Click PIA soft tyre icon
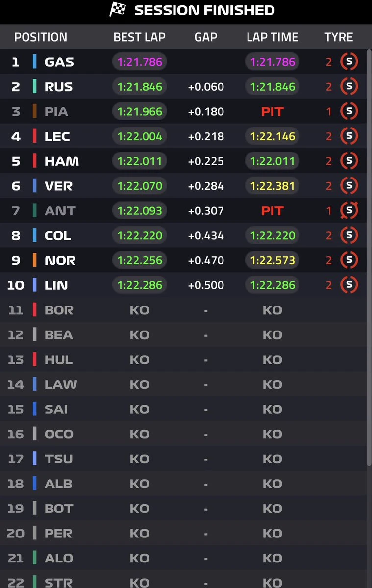Screen dimensions: 372x588 pyautogui.click(x=349, y=111)
